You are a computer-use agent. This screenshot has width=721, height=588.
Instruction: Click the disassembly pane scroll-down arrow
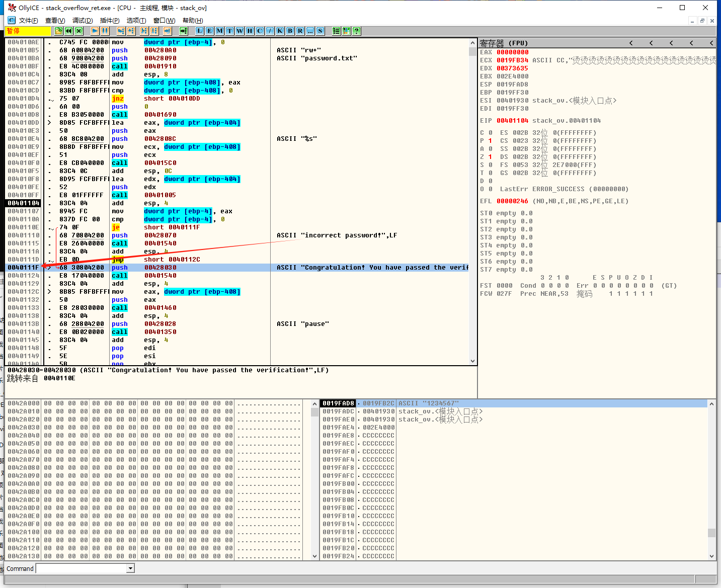472,361
